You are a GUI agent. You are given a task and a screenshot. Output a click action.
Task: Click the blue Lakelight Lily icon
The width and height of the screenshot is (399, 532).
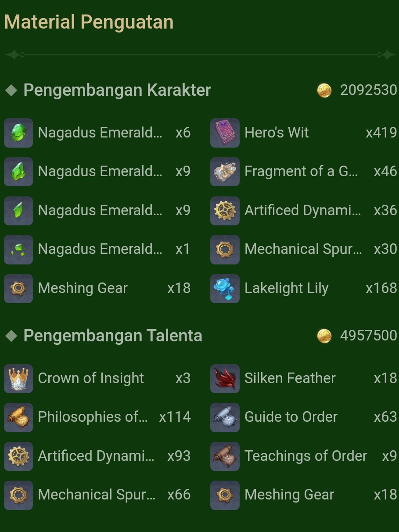pos(225,288)
